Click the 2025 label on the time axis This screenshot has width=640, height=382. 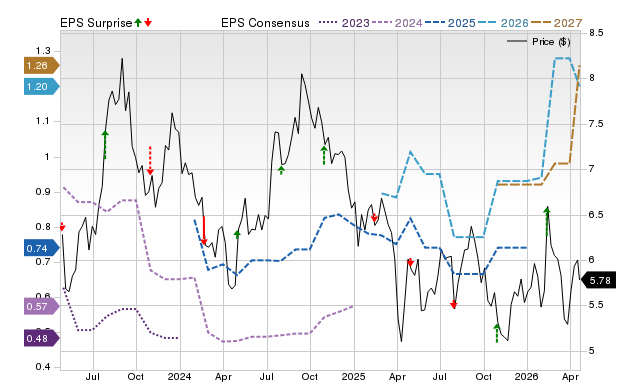coord(353,376)
